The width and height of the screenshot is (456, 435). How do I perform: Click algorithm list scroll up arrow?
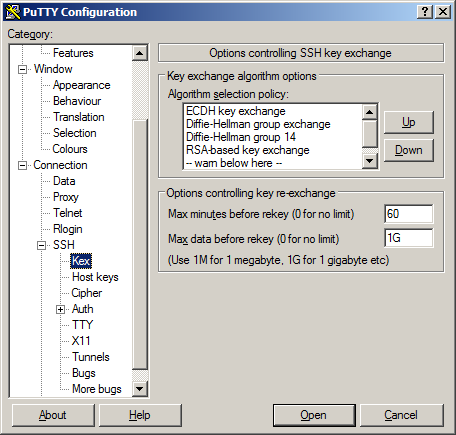[370, 112]
